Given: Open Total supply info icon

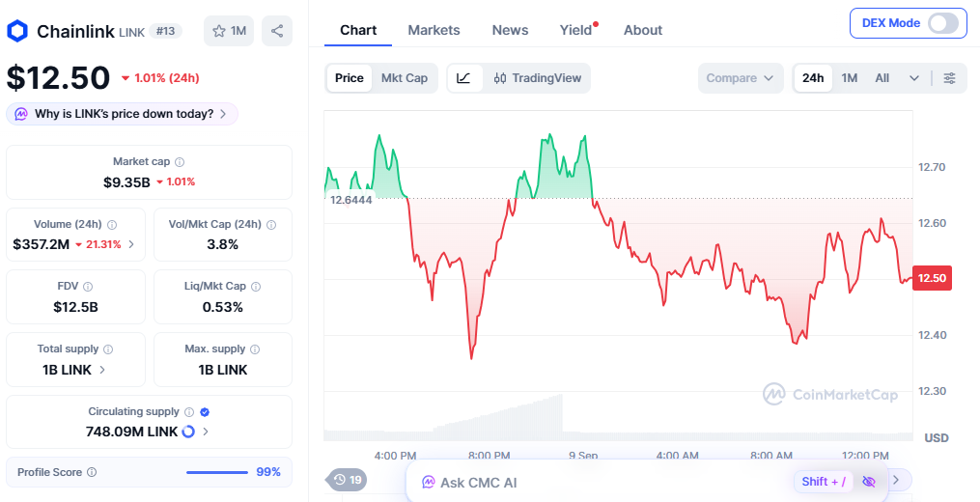Looking at the screenshot, I should (x=108, y=349).
